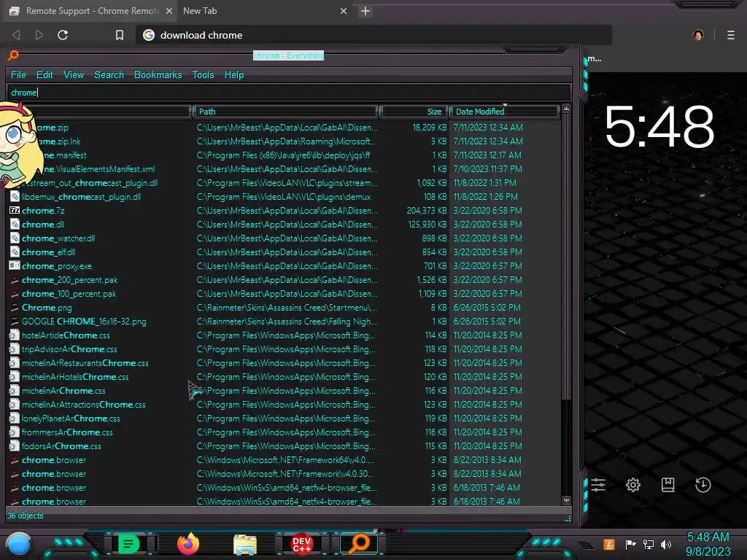Click the 18,209 KB size cell
The image size is (747, 560).
tap(429, 127)
